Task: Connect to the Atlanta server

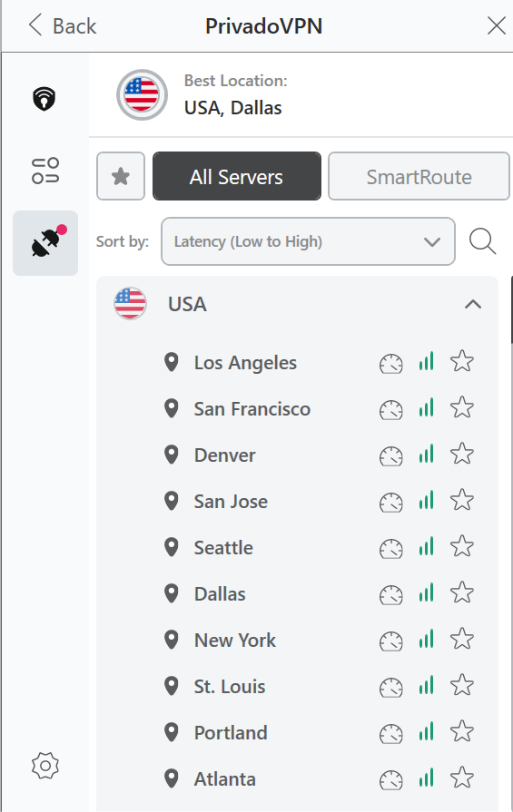Action: [x=225, y=778]
